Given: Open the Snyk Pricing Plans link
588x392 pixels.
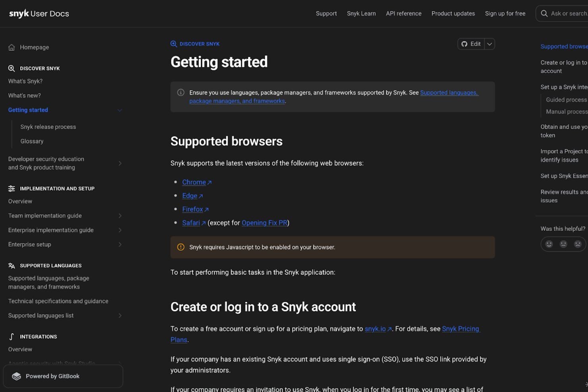Looking at the screenshot, I should coord(461,329).
